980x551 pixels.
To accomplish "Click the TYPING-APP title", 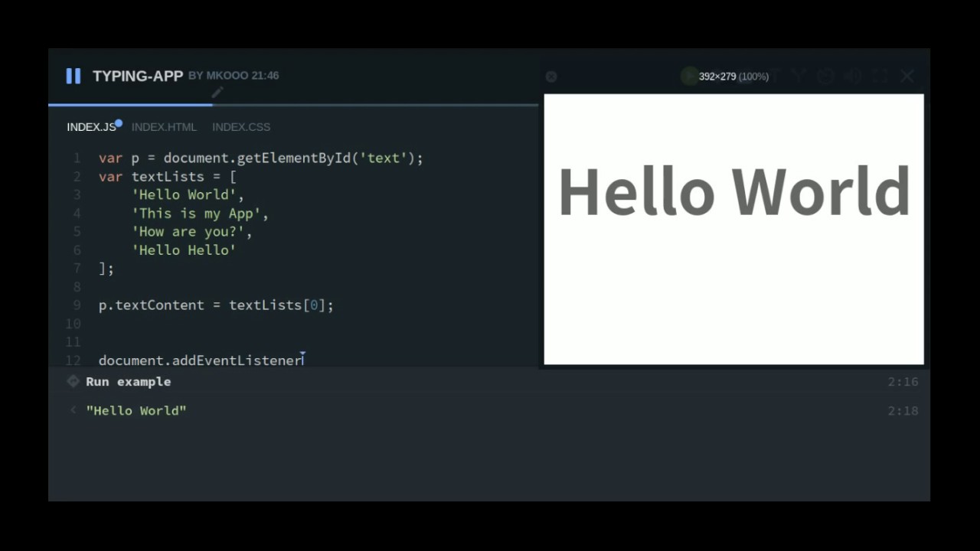I will click(138, 76).
